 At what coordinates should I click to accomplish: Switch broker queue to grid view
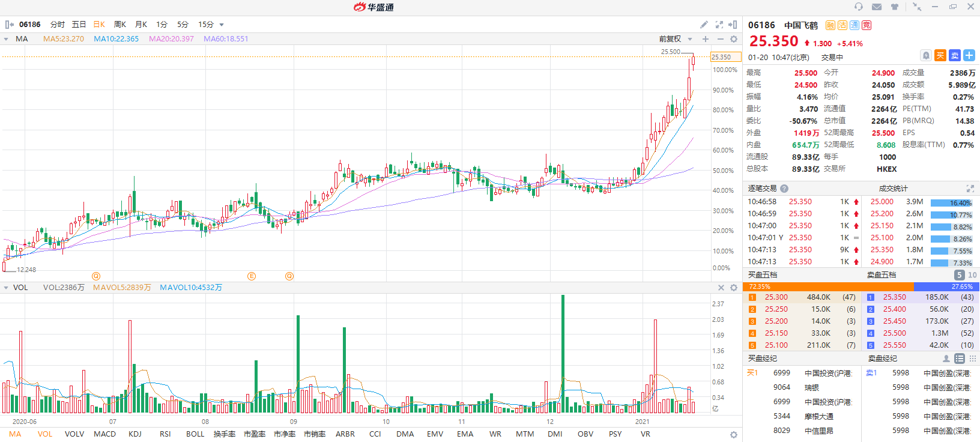point(973,359)
